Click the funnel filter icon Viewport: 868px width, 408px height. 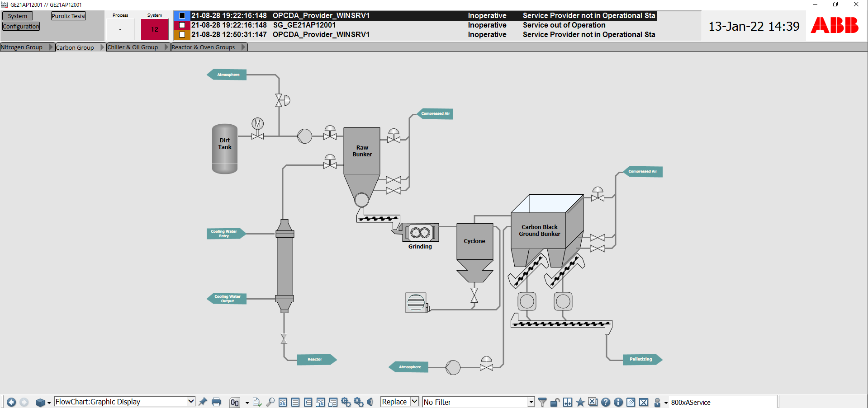(542, 402)
